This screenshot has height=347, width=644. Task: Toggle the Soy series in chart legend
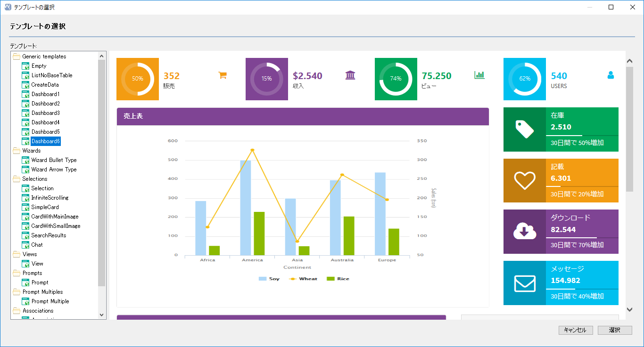pos(269,279)
